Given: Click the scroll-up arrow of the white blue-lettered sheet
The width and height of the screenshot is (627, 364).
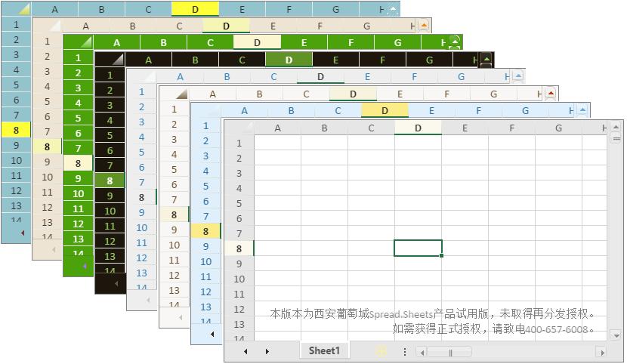Looking at the screenshot, I should coord(518,76).
